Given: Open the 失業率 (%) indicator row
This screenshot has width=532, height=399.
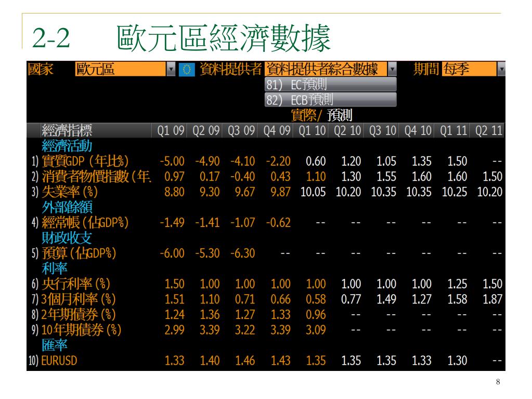Looking at the screenshot, I should [x=266, y=192].
